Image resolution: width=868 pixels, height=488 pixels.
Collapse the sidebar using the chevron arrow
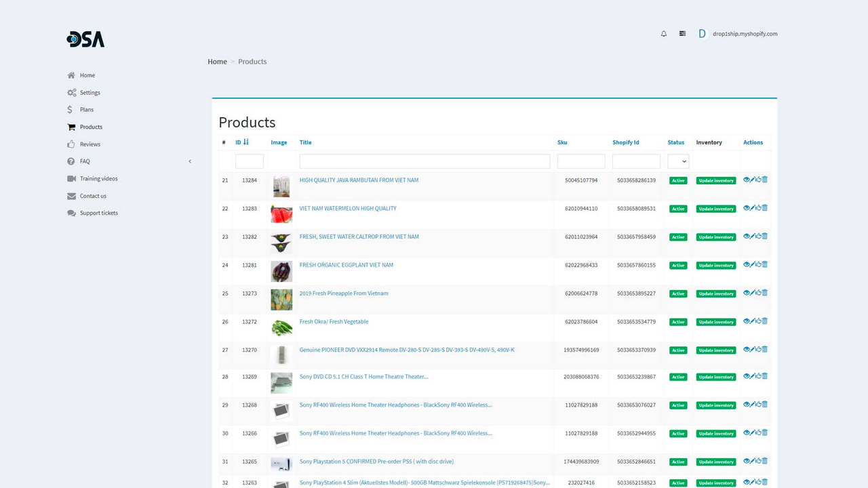tap(190, 161)
